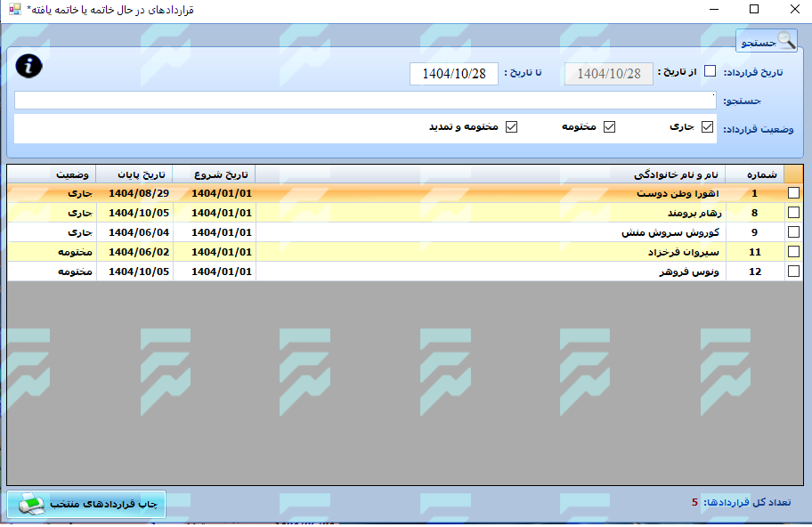Check the row checkbox for contract 12

click(793, 272)
